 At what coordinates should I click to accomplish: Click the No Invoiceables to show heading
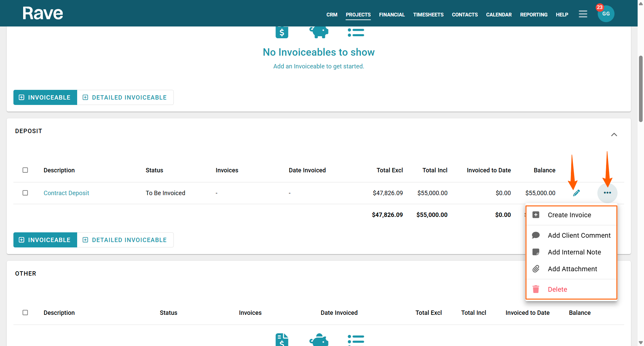(x=319, y=52)
